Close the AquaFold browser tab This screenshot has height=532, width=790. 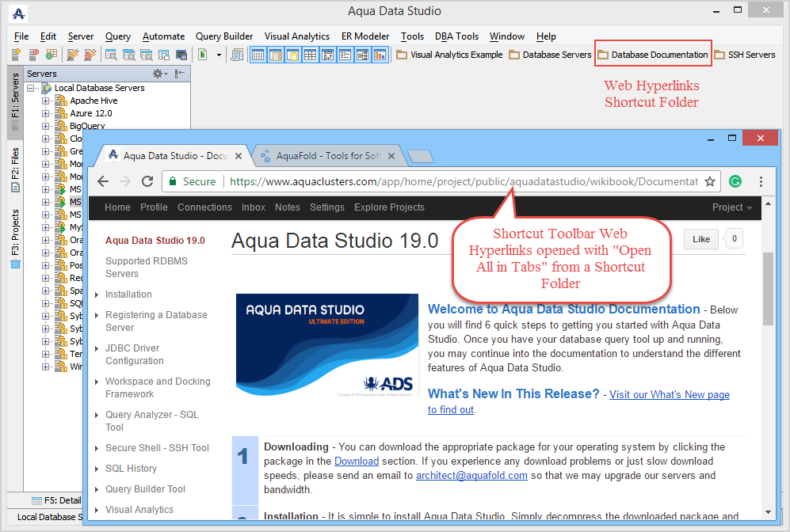pyautogui.click(x=391, y=156)
